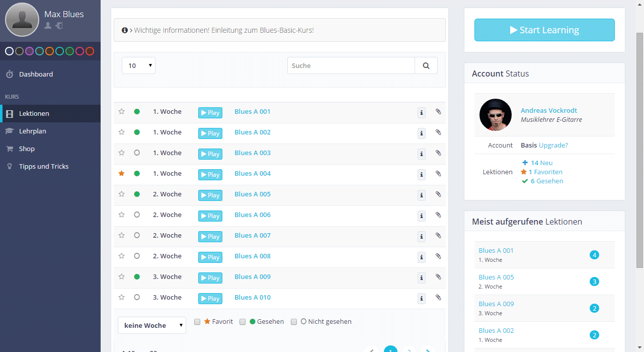This screenshot has width=644, height=352.
Task: Click the page's vertical scrollbar
Action: (639, 151)
